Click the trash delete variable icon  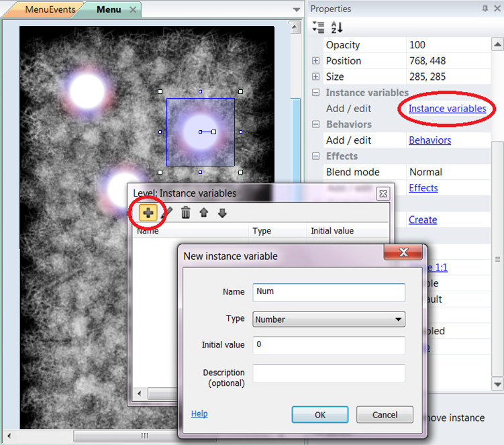pyautogui.click(x=186, y=213)
